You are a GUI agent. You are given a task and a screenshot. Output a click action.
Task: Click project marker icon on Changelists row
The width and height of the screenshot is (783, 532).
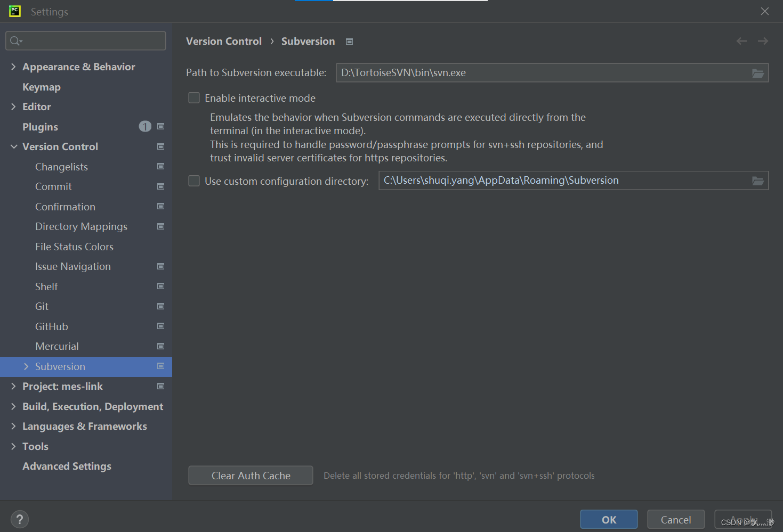161,167
